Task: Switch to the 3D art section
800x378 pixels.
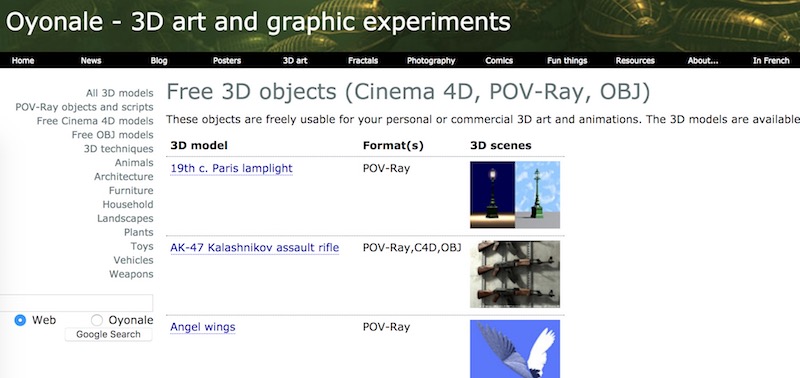Action: (x=295, y=60)
